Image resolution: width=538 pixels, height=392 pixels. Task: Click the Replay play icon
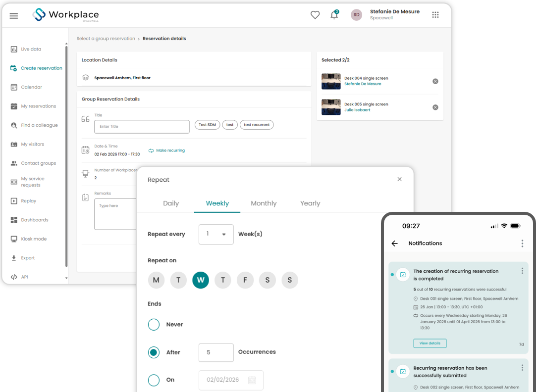(14, 201)
